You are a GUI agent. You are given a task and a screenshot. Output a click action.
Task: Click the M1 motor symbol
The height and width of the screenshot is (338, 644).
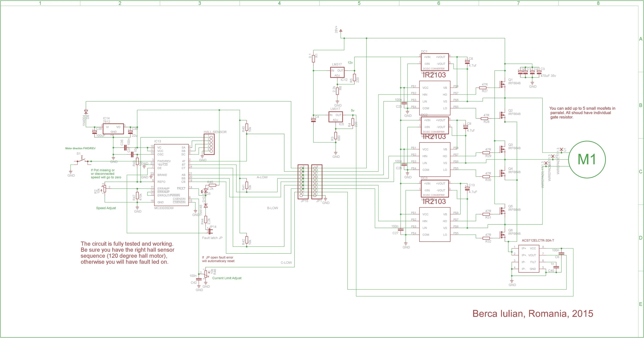click(587, 159)
